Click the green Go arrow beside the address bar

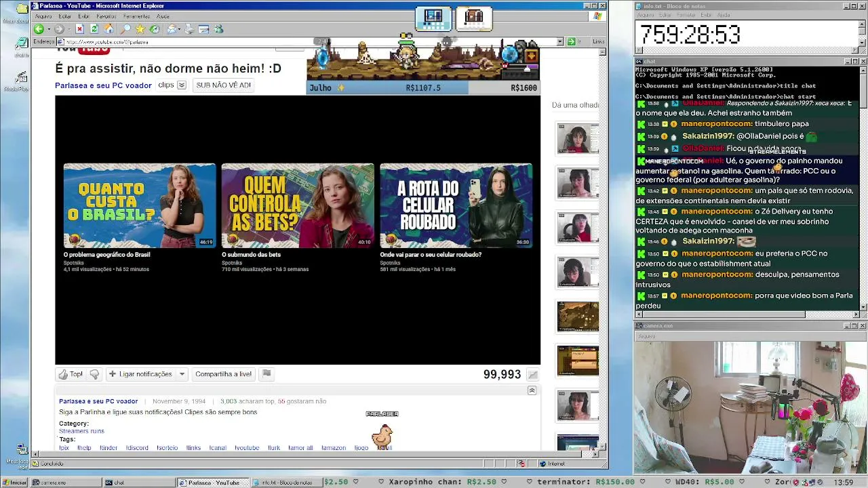click(572, 41)
